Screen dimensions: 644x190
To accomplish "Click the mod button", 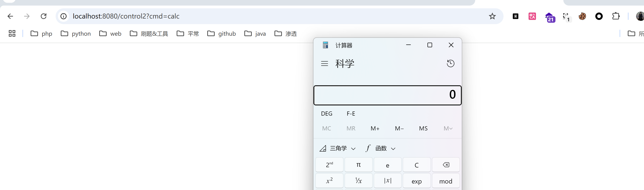I will (446, 181).
